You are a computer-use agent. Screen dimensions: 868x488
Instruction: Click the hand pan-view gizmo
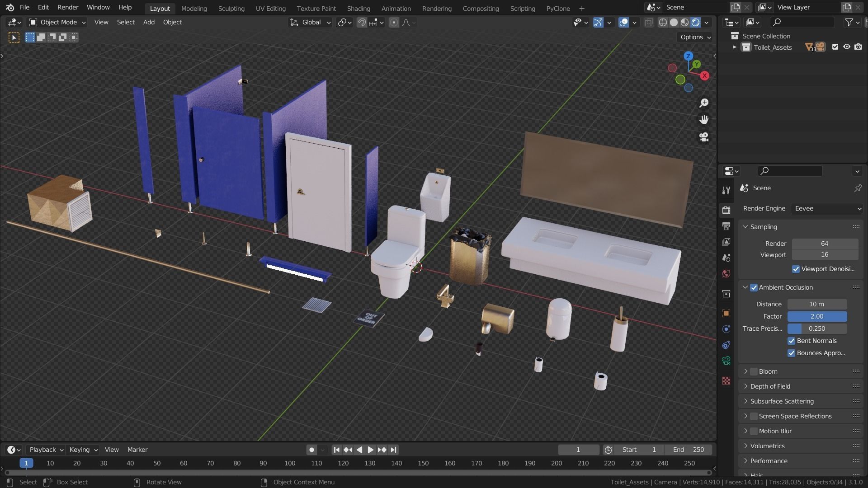coord(704,120)
